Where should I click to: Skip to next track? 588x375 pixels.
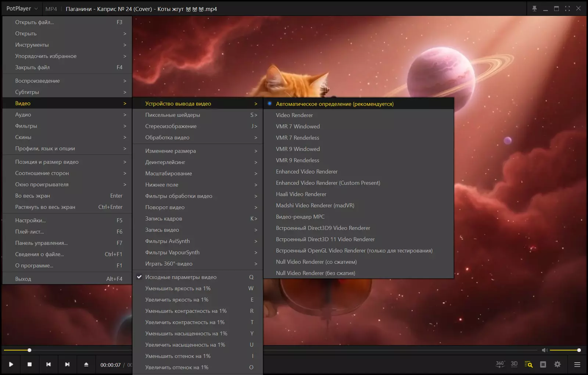(x=67, y=364)
